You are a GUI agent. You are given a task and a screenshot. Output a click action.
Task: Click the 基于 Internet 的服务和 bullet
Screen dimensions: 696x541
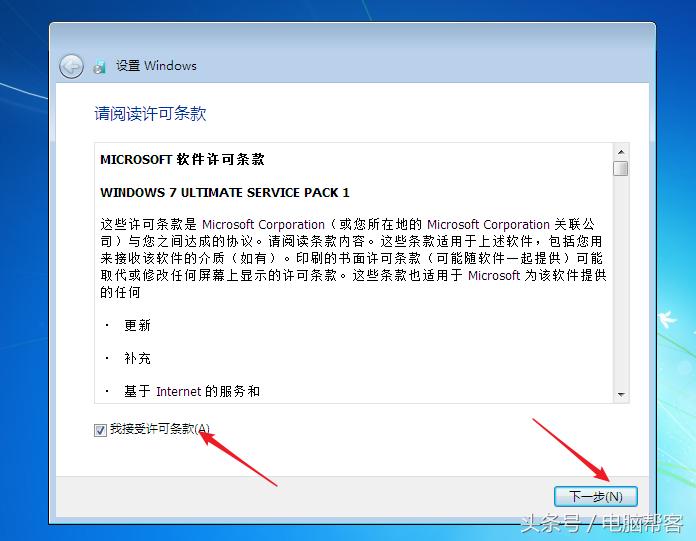pyautogui.click(x=192, y=391)
